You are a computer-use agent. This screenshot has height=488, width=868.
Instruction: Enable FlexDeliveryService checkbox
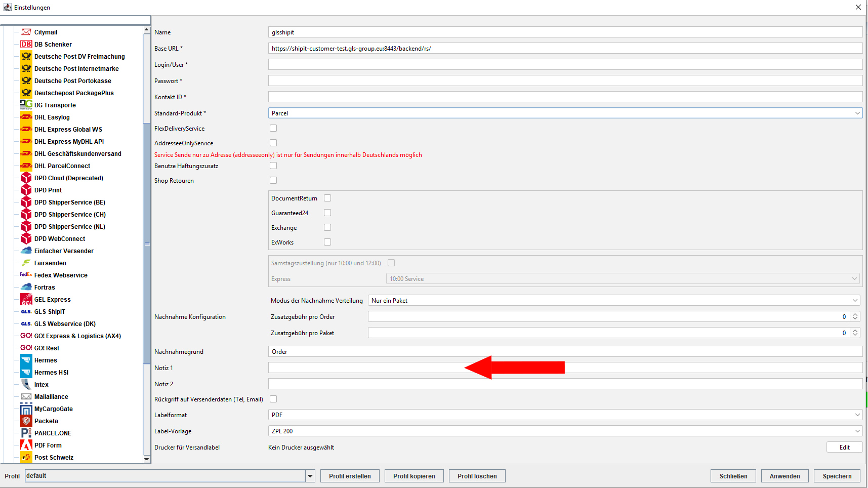273,128
